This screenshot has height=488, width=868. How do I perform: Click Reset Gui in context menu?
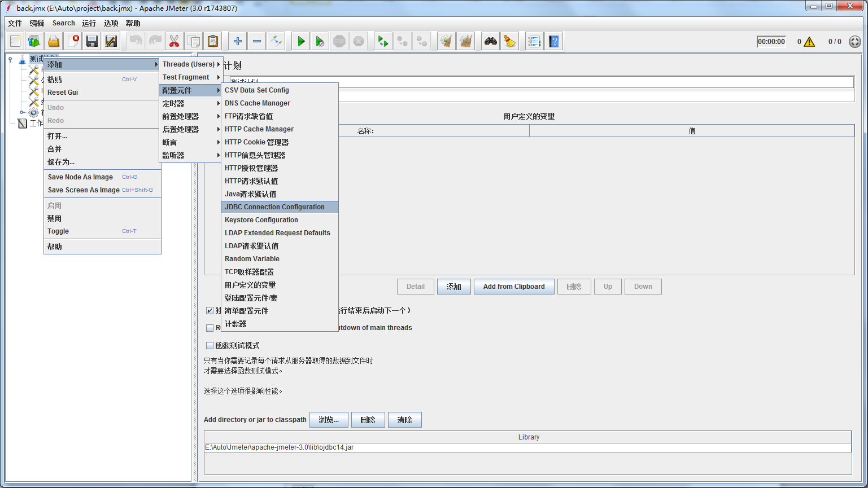tap(102, 93)
